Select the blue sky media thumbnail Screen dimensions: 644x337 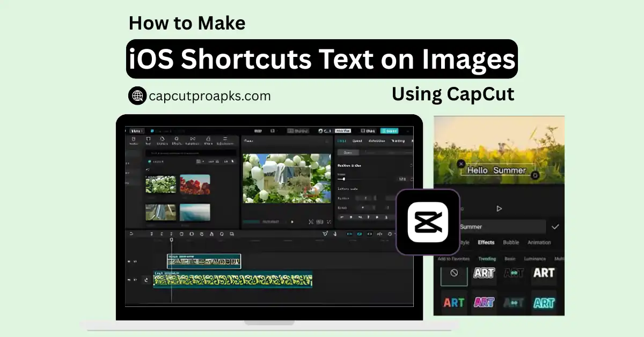click(195, 213)
